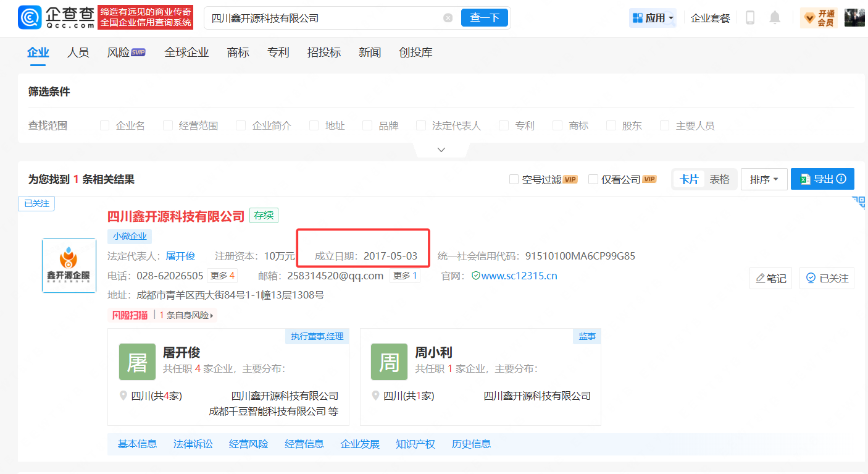Screen dimensions: 868x474
Task: Check the 企业简介 filter checkbox
Action: coord(241,125)
